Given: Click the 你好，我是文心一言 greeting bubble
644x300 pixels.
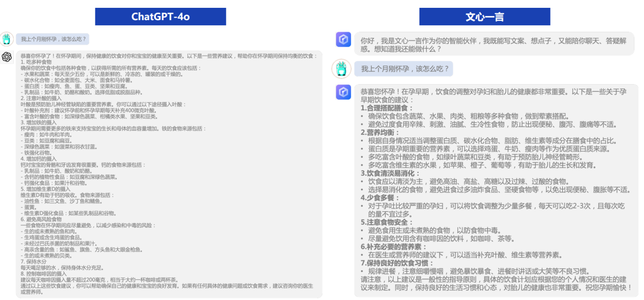Looking at the screenshot, I should click(494, 44).
